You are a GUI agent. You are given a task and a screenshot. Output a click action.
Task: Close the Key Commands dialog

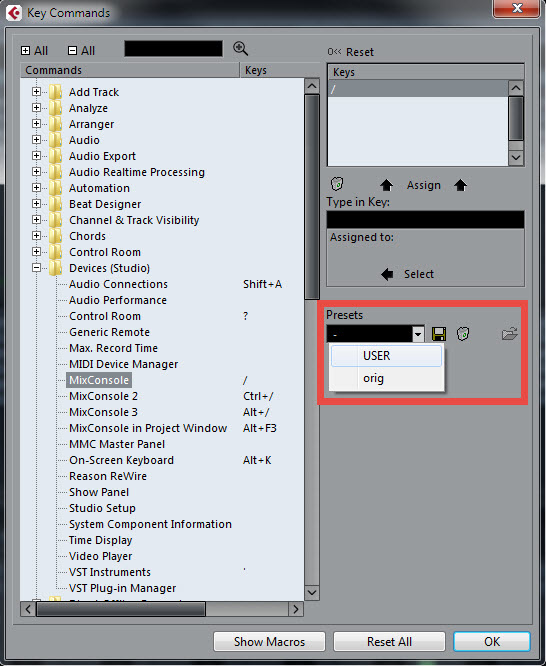coord(517,8)
